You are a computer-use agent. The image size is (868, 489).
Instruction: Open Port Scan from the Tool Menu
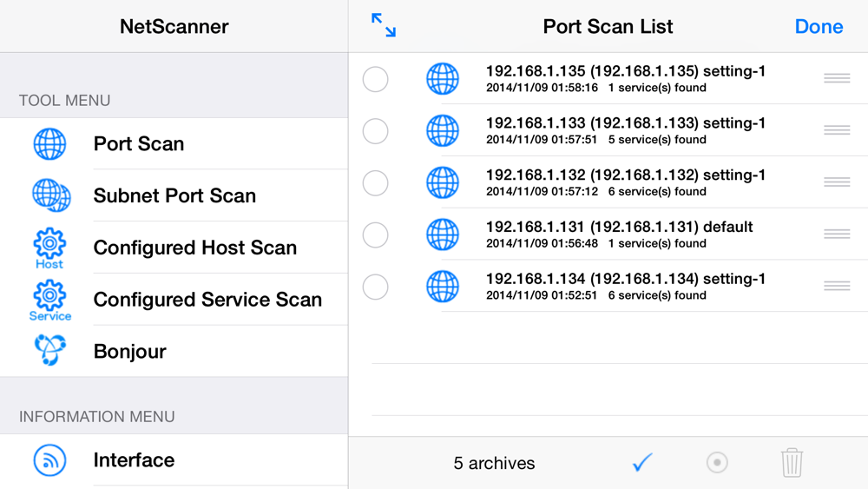click(139, 143)
